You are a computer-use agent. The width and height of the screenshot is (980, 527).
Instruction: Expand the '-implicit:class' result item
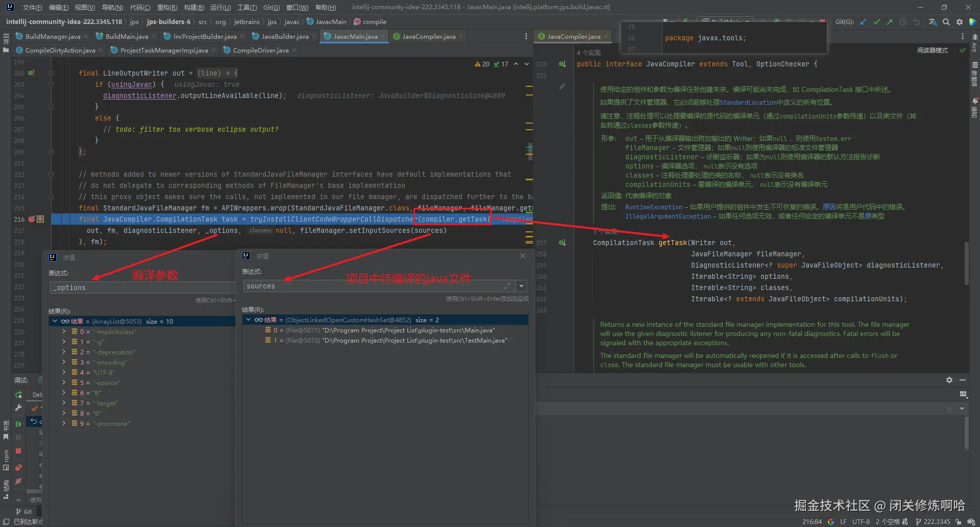tap(64, 331)
